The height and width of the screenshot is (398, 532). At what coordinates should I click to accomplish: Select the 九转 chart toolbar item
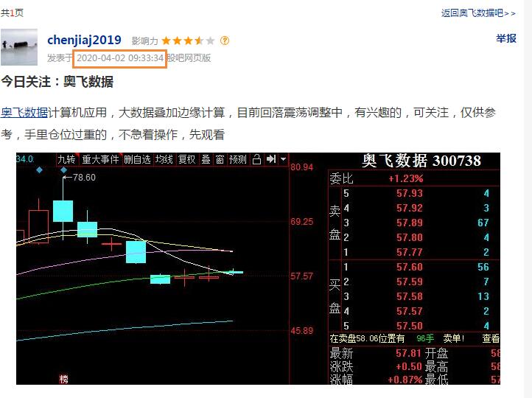click(x=66, y=159)
